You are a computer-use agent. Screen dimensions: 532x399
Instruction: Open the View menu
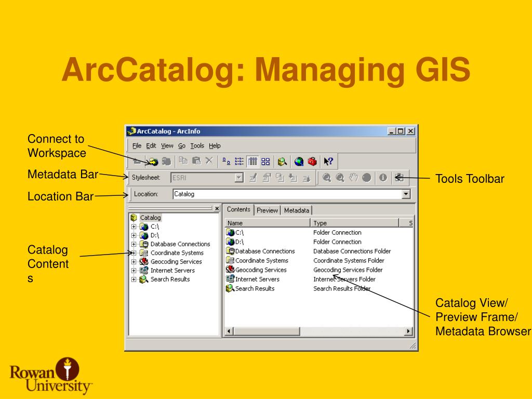[167, 145]
